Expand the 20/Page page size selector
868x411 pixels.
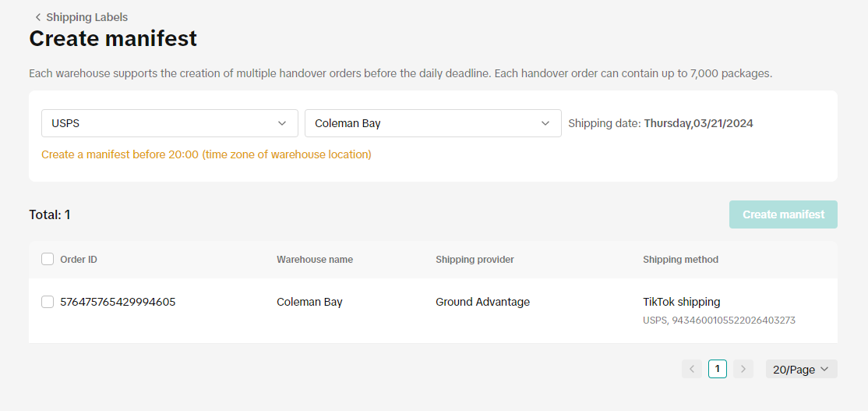pyautogui.click(x=801, y=369)
